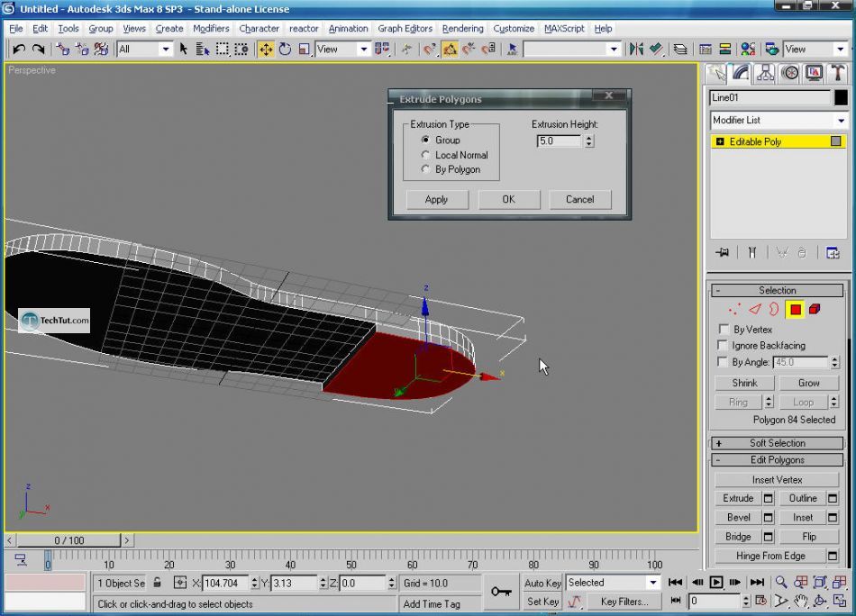This screenshot has width=856, height=616.
Task: Open the render type View dropdown
Action: click(815, 50)
